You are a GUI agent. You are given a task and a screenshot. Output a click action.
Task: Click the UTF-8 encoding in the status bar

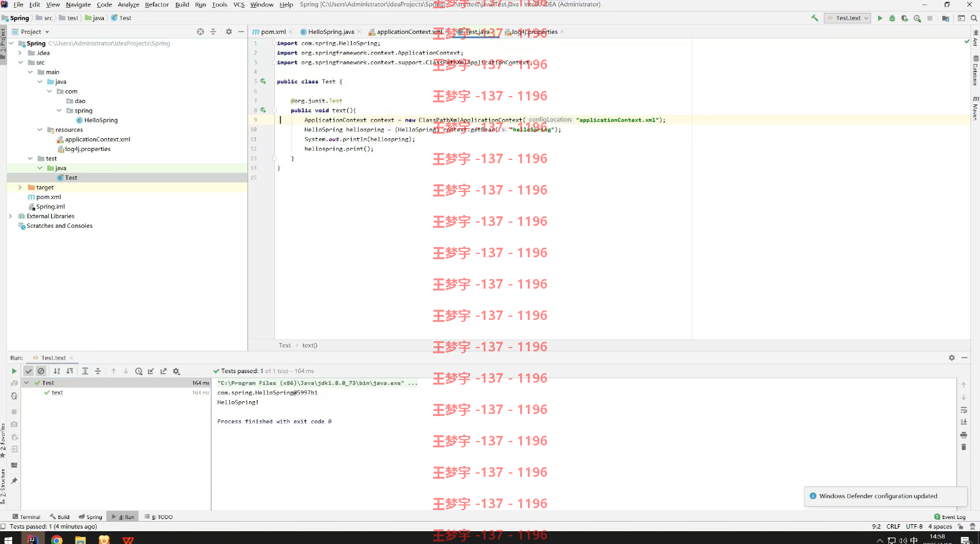coord(914,527)
